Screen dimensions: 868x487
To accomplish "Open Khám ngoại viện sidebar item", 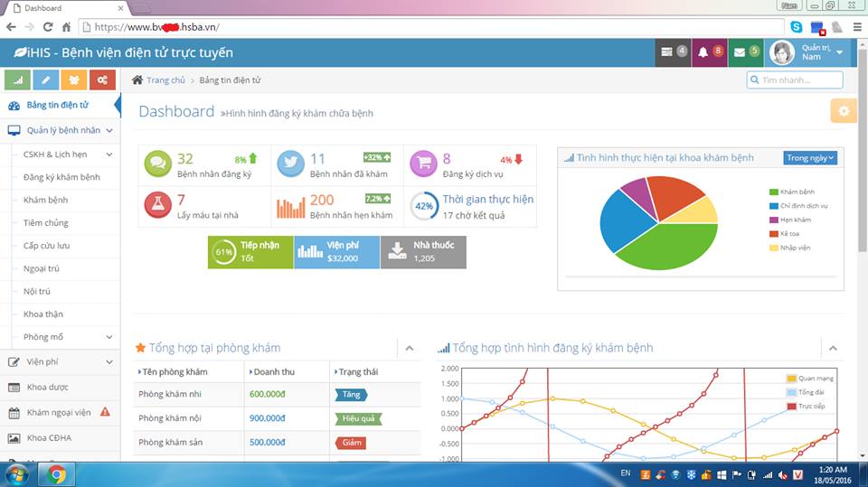I will pyautogui.click(x=60, y=412).
